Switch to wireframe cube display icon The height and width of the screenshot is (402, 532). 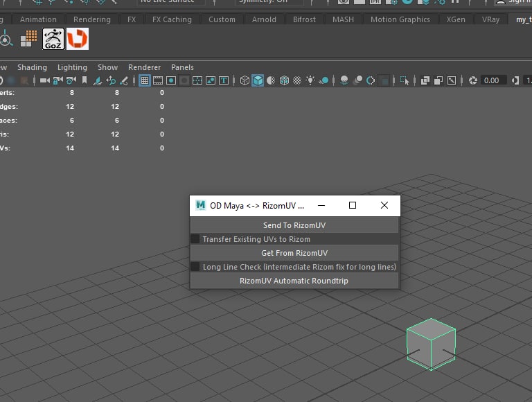pyautogui.click(x=245, y=80)
